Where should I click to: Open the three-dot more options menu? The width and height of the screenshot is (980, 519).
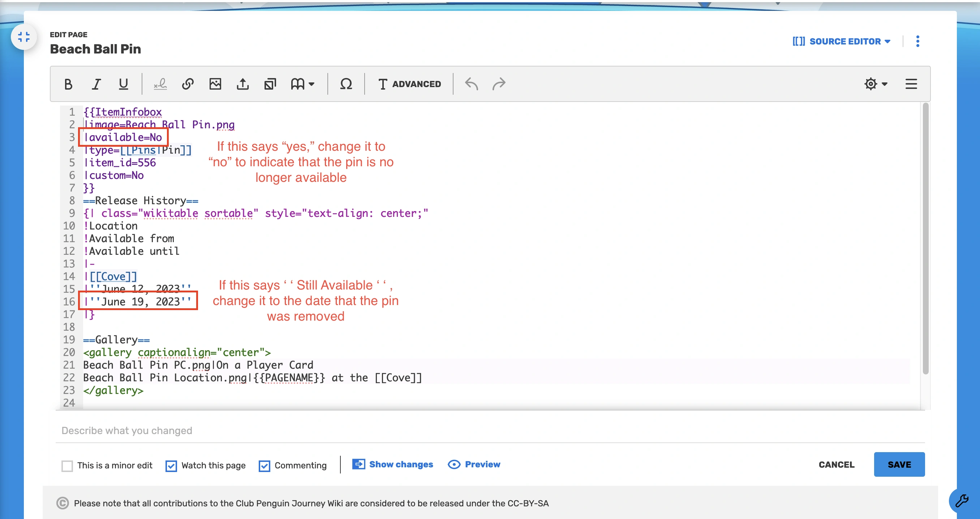(x=917, y=41)
